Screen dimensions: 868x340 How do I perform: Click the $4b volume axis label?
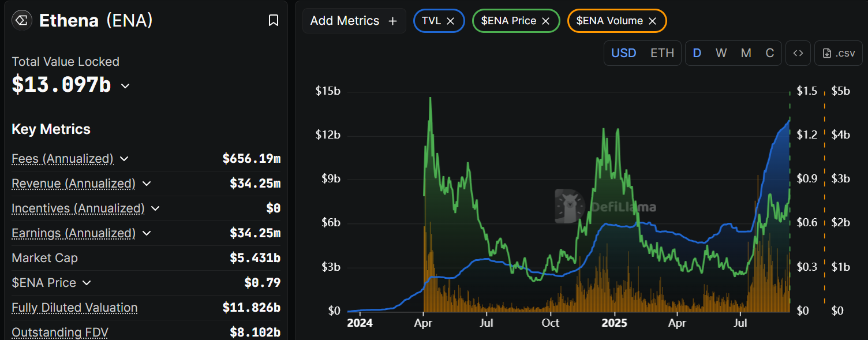(x=840, y=135)
